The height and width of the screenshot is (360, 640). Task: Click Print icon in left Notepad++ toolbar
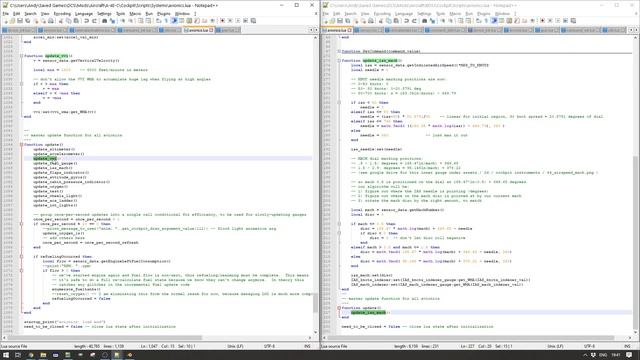[x=51, y=20]
